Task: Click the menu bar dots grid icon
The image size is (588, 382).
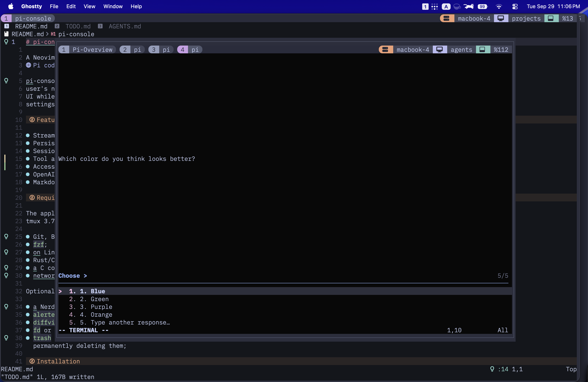Action: click(435, 6)
